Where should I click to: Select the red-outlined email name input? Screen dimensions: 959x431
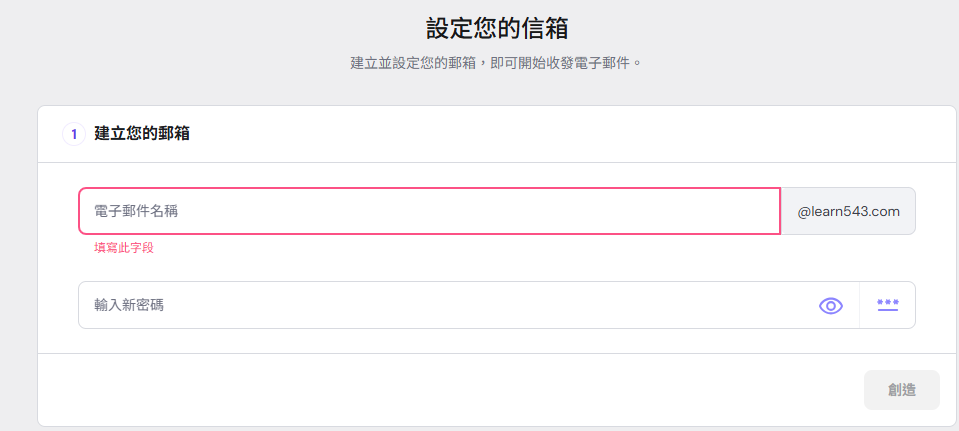(x=429, y=211)
